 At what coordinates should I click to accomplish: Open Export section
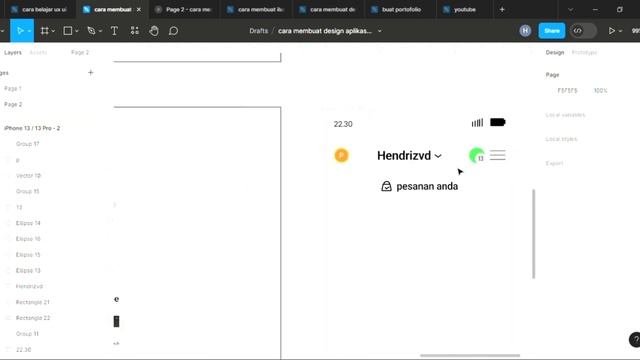(554, 163)
